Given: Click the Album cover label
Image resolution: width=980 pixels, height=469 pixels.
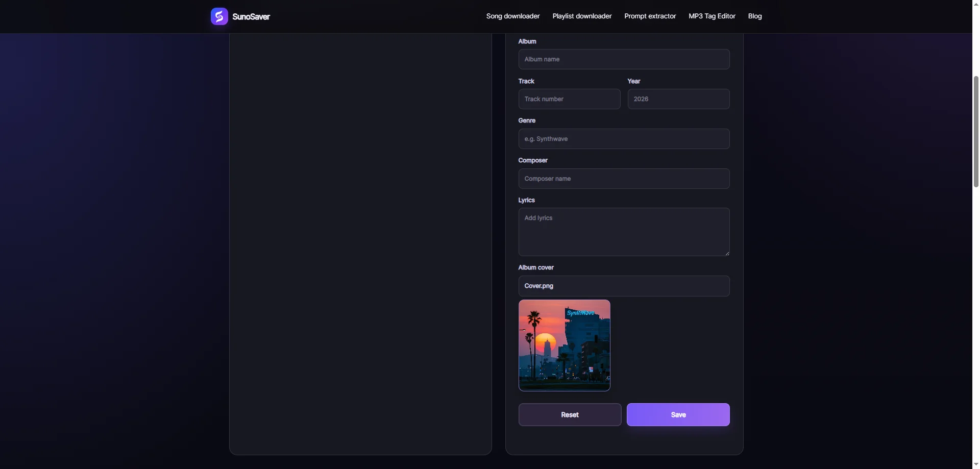Looking at the screenshot, I should 535,267.
